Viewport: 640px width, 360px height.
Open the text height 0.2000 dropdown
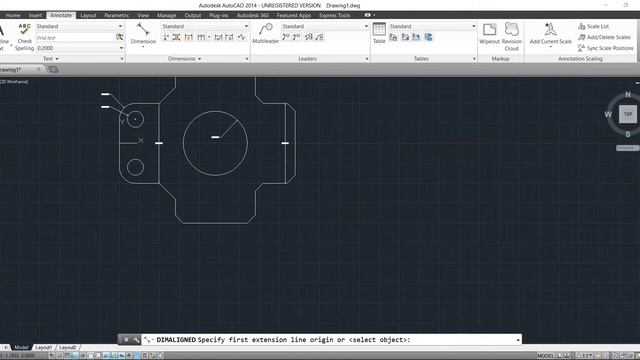121,48
